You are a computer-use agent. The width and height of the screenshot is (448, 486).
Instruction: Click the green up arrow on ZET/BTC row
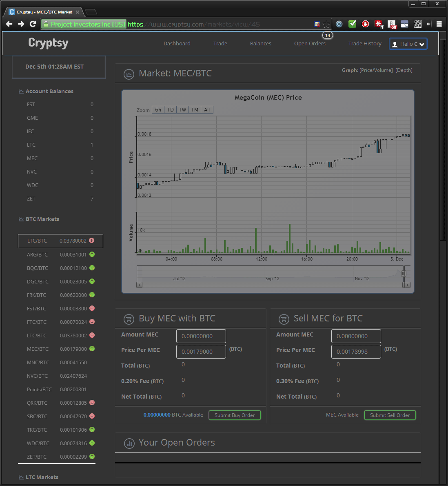point(92,457)
